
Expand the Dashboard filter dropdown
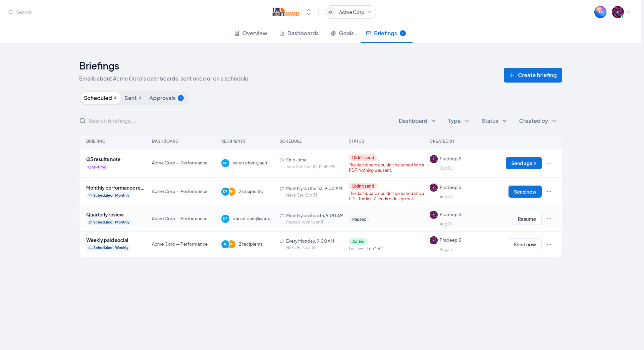click(x=417, y=121)
